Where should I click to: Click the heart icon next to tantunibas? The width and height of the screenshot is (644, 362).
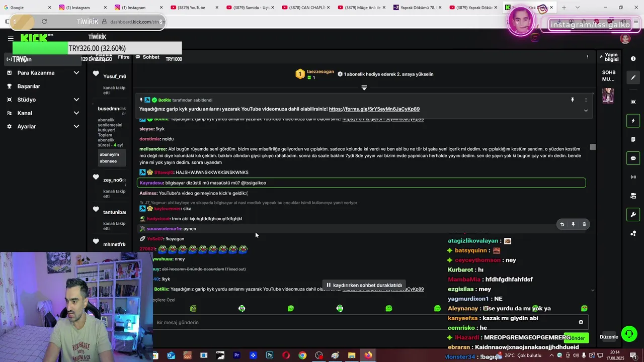[96, 209]
